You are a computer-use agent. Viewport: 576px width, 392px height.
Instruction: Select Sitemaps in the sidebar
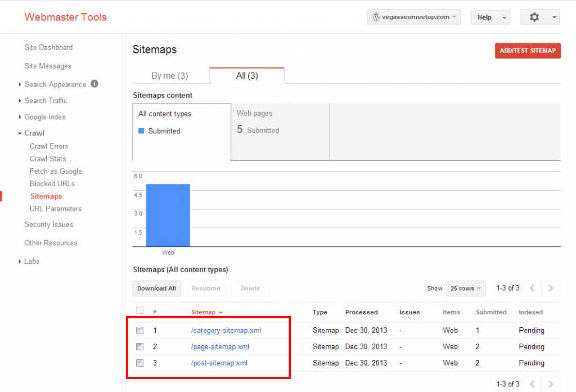click(x=46, y=196)
